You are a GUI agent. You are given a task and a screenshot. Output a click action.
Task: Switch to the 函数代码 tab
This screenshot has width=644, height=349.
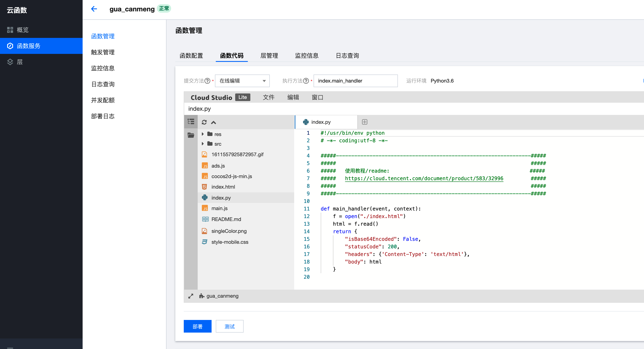pyautogui.click(x=232, y=55)
